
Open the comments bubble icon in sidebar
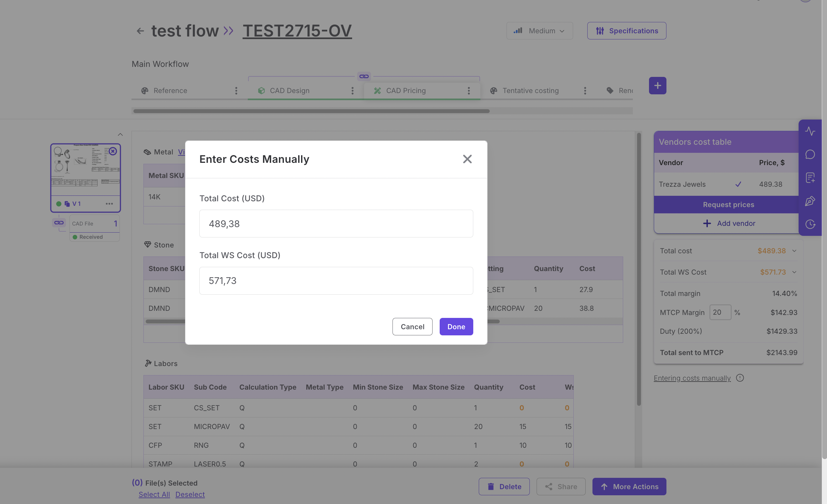[x=810, y=154]
